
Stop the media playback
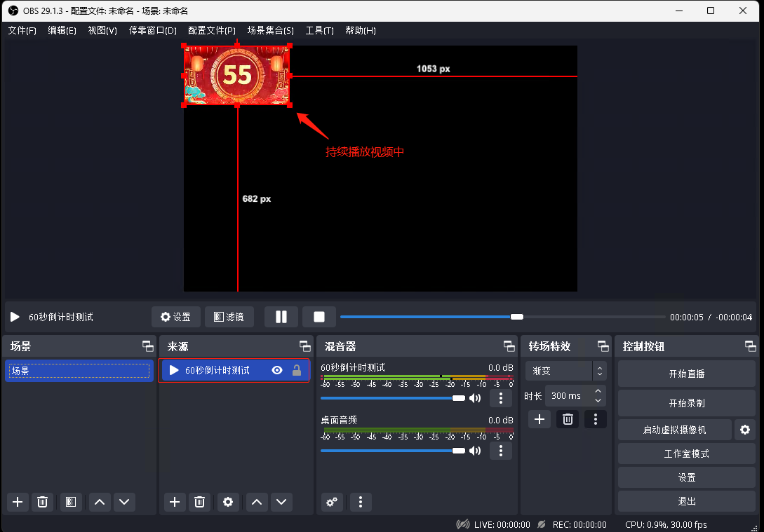[319, 317]
